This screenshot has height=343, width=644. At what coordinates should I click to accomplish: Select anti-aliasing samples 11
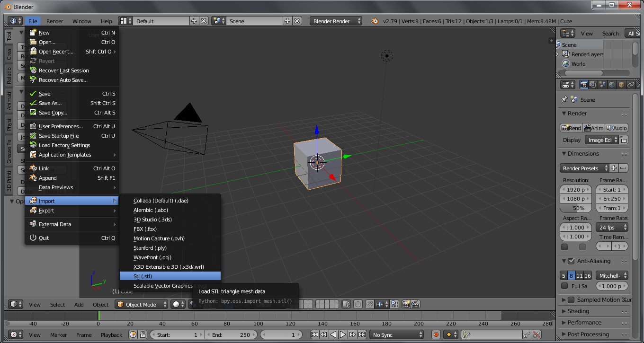point(580,275)
